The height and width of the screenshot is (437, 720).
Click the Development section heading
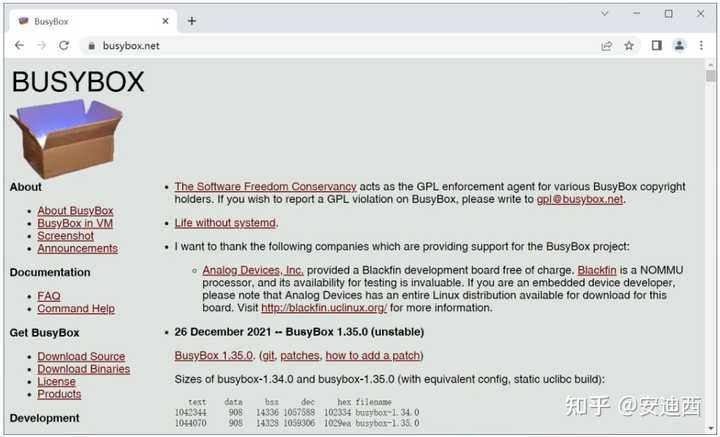(x=45, y=418)
